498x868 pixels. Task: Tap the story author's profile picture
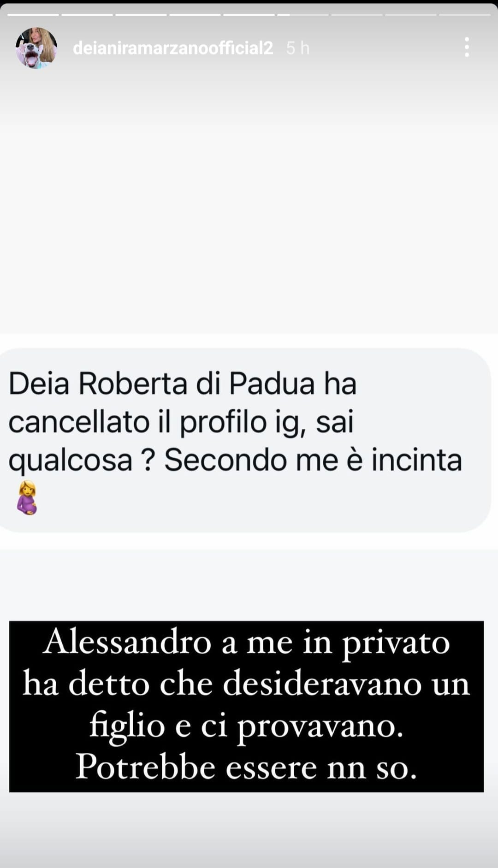click(36, 48)
